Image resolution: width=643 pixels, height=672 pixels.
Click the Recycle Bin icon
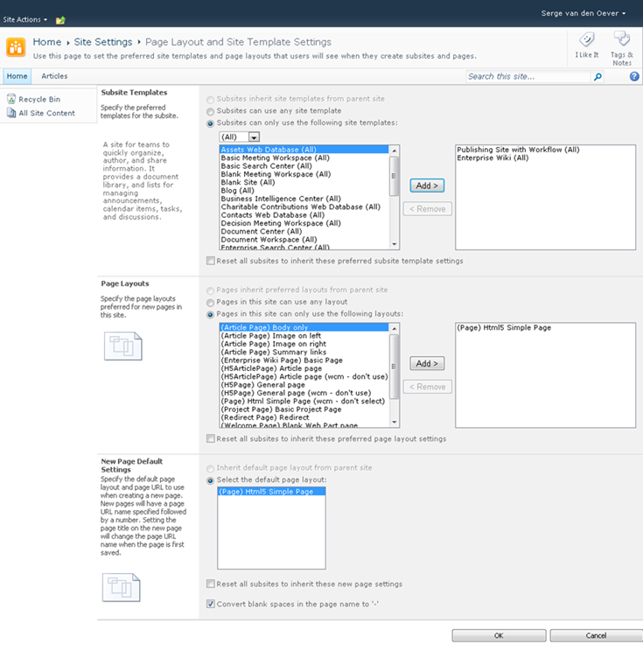[x=11, y=99]
